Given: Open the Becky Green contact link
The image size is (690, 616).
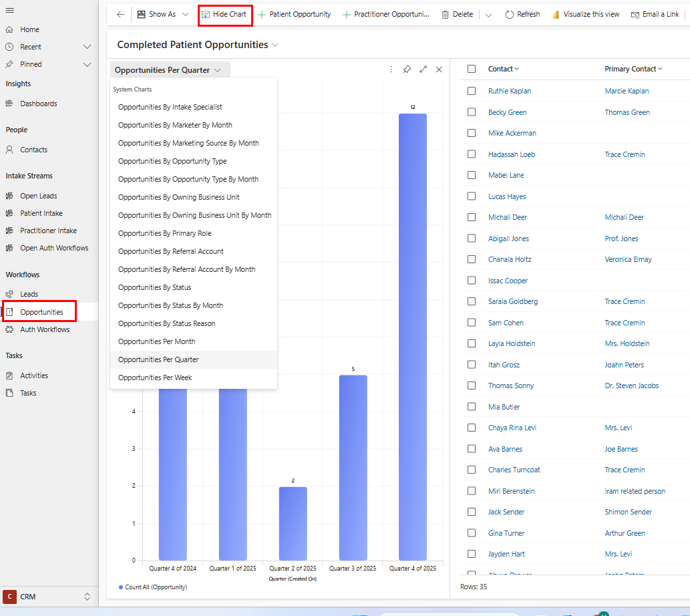Looking at the screenshot, I should pos(507,112).
